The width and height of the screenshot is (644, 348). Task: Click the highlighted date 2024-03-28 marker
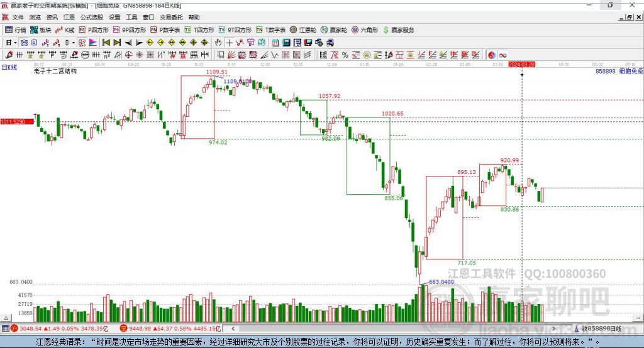521,65
